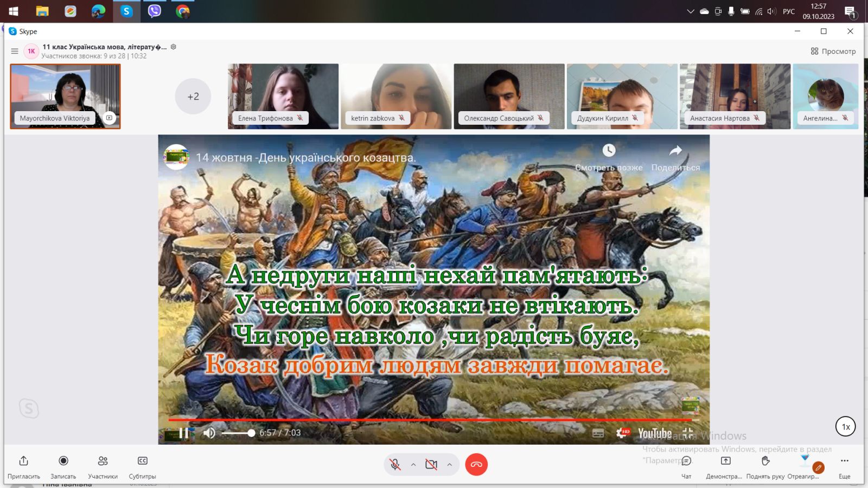Select Олександр Савоцький video thumbnail
The height and width of the screenshot is (488, 868).
point(509,97)
